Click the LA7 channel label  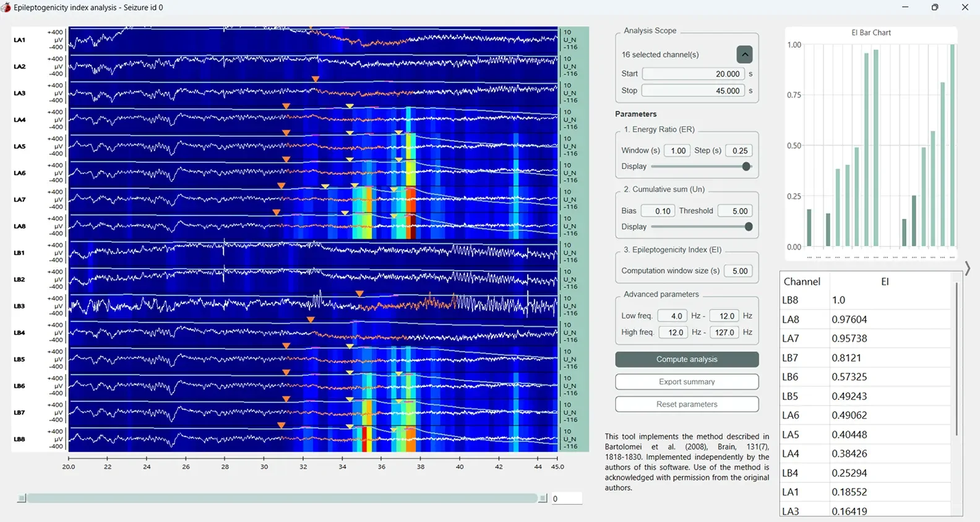[20, 199]
